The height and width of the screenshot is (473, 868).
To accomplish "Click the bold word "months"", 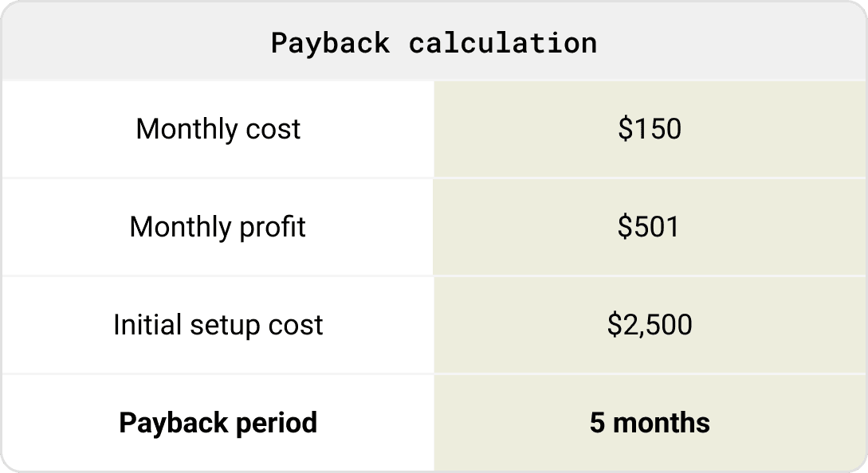I will [661, 423].
